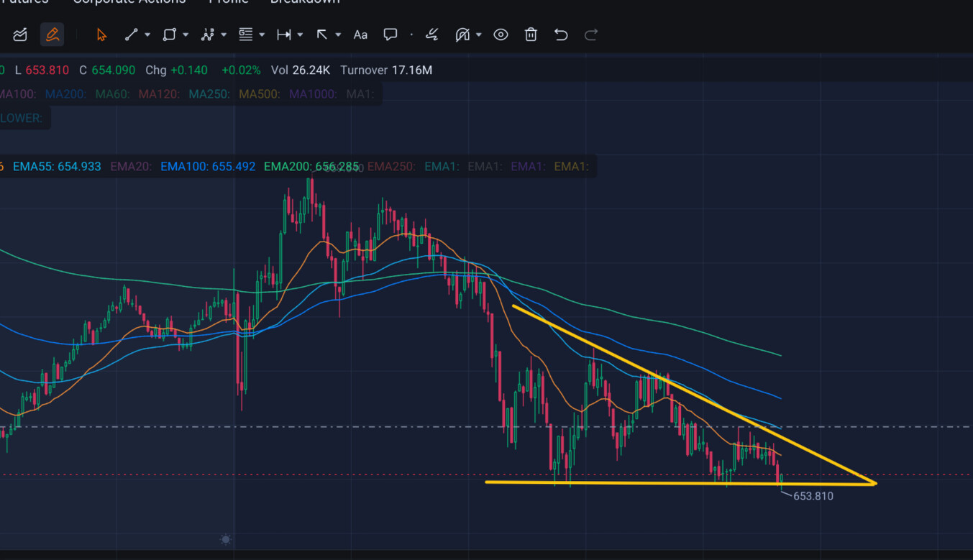Expand the Fibonacci tool options arrow
The image size is (973, 560).
pyautogui.click(x=262, y=35)
